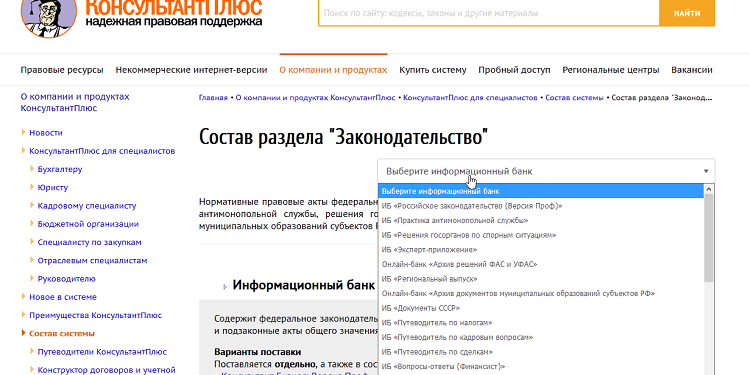Open Новое в системе sidebar link
The height and width of the screenshot is (375, 750).
point(63,297)
